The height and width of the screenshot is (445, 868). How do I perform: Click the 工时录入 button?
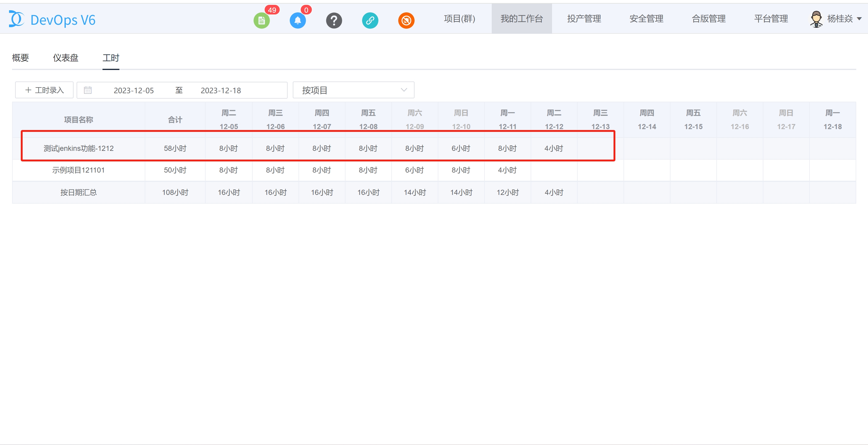coord(44,90)
